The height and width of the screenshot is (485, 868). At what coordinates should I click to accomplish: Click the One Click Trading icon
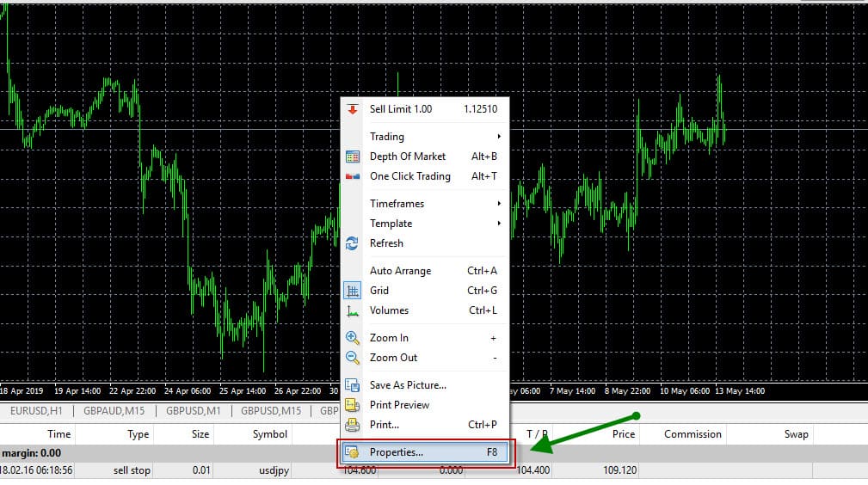353,176
